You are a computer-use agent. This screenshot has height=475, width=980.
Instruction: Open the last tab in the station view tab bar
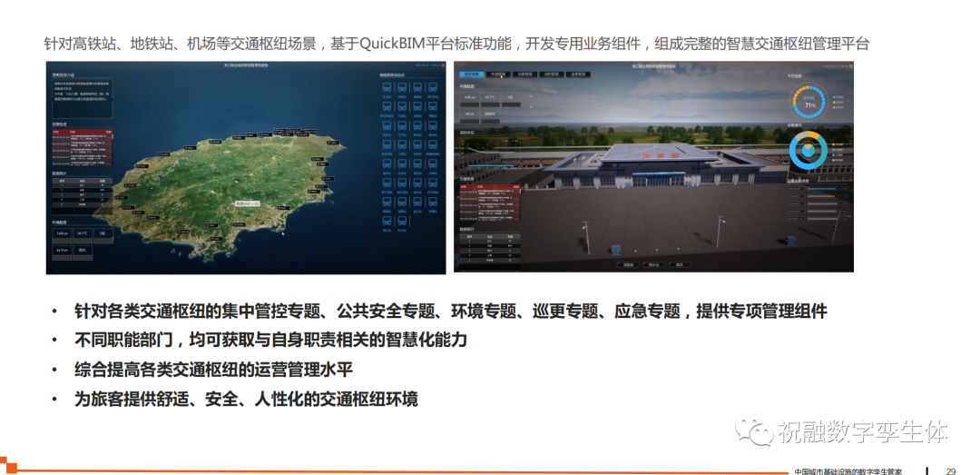coord(578,74)
